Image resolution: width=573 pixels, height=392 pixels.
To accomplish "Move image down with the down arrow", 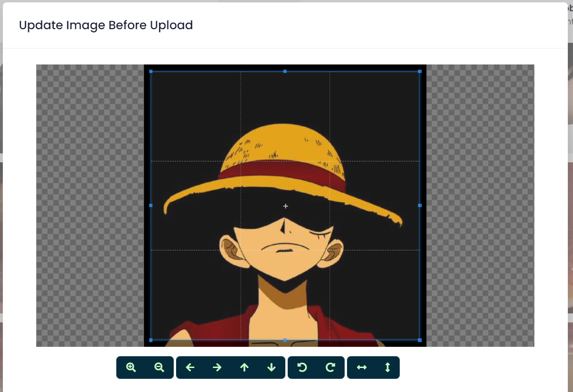I will coord(272,368).
